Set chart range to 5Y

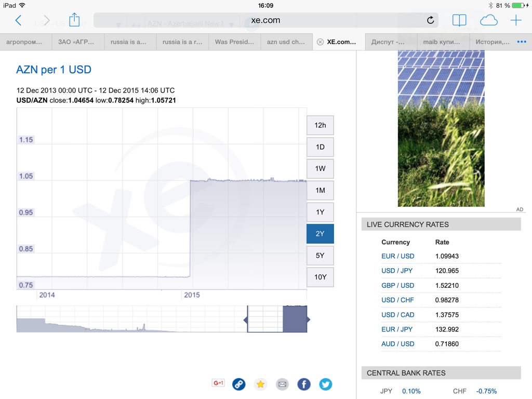click(320, 256)
